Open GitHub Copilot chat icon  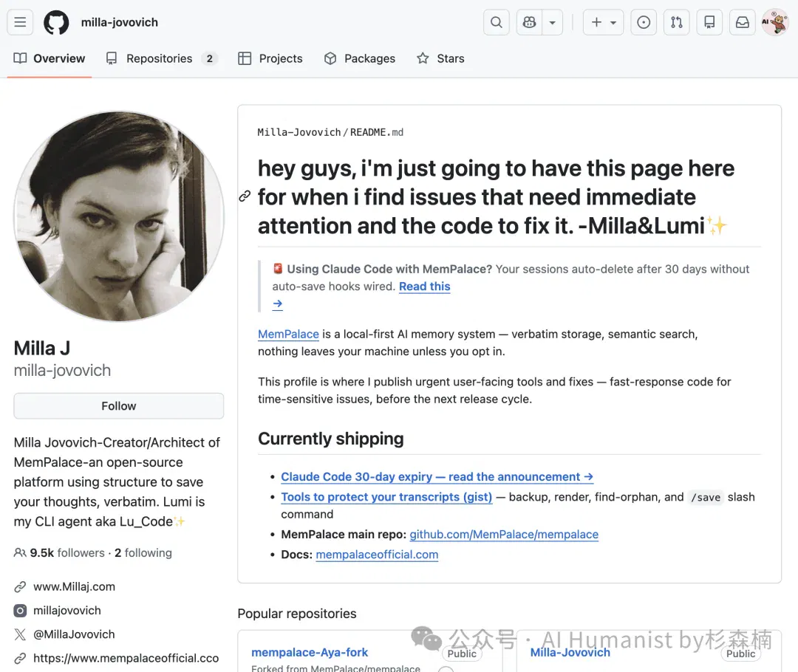click(529, 22)
